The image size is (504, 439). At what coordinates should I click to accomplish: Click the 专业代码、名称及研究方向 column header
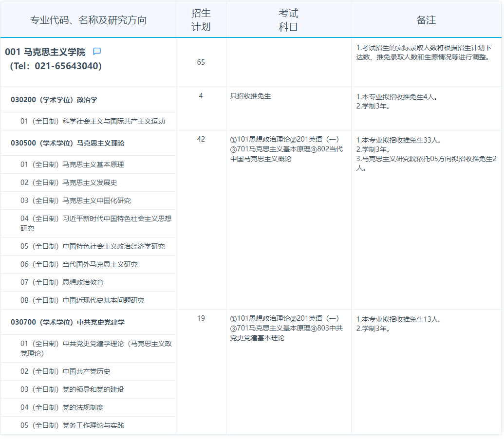coord(88,20)
